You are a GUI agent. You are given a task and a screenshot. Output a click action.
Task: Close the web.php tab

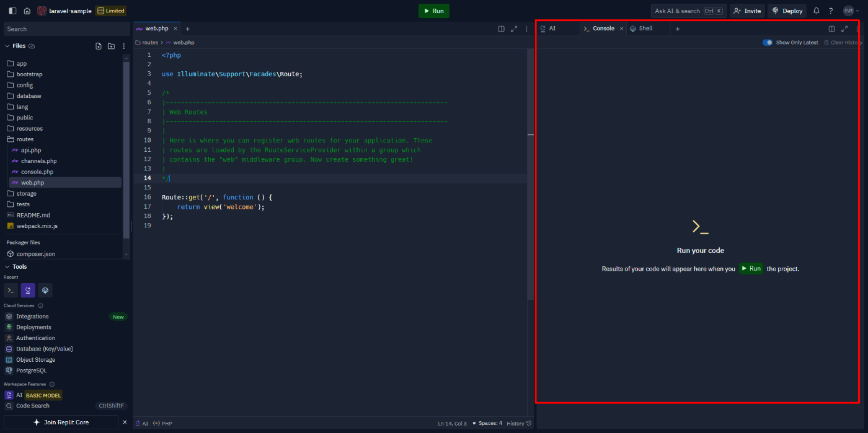click(x=175, y=28)
